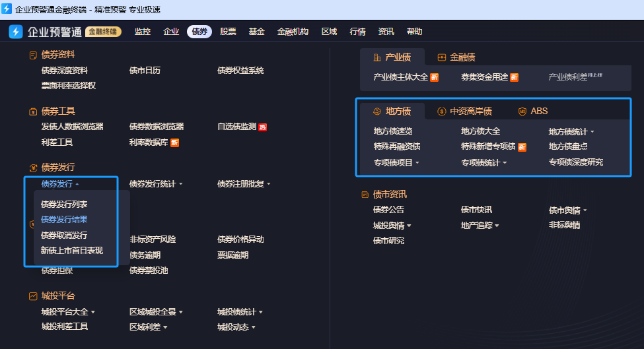Click the 产业债 building icon

tap(377, 57)
